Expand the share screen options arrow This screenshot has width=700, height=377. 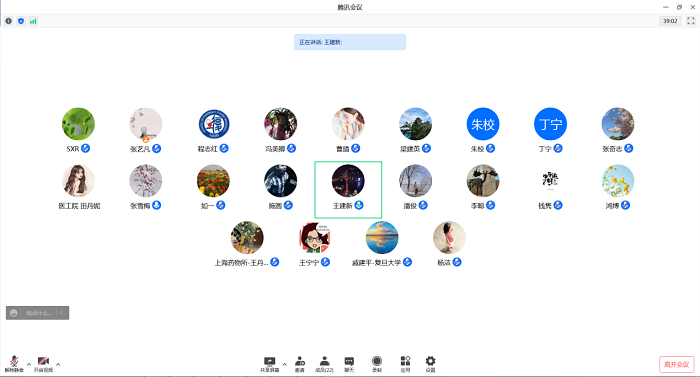click(x=284, y=364)
